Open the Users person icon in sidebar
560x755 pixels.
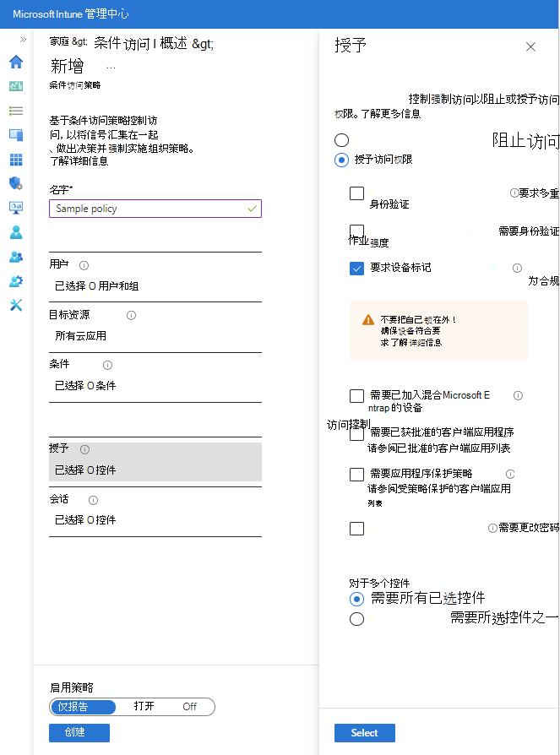(x=16, y=232)
